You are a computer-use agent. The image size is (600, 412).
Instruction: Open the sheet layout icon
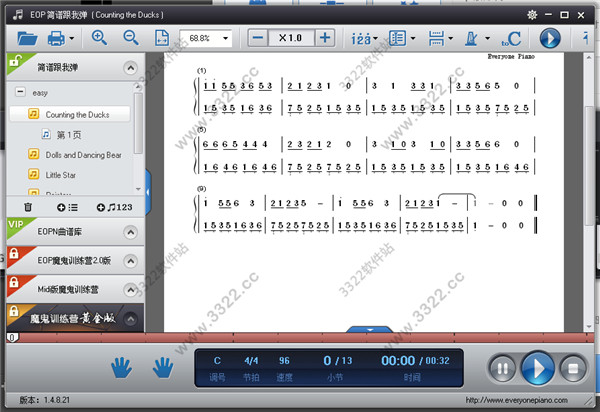click(x=398, y=38)
